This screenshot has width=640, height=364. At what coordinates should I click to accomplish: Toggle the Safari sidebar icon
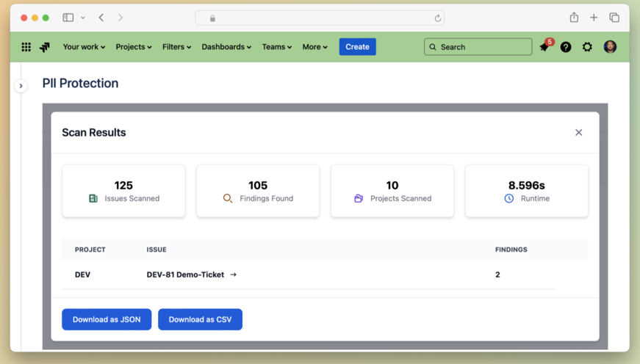click(x=68, y=18)
